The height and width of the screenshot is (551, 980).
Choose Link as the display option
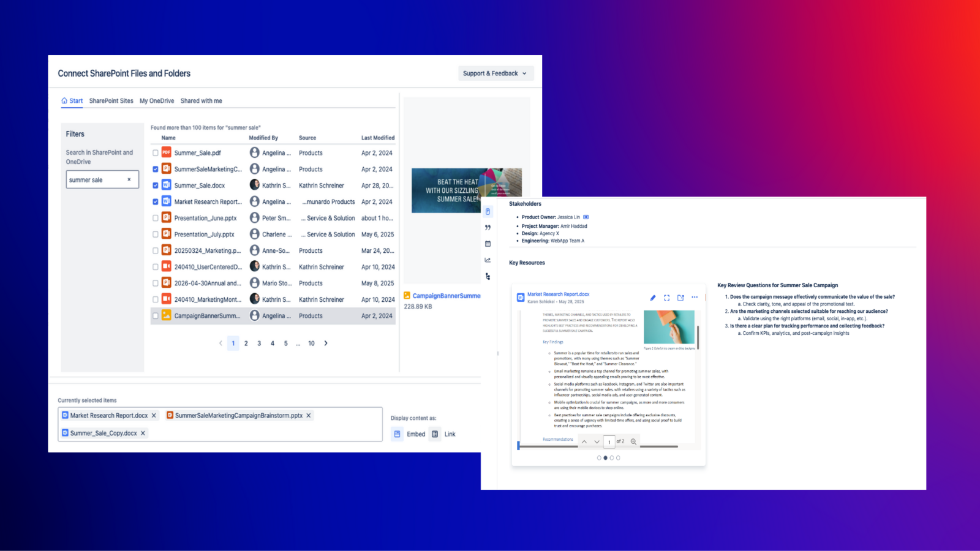443,434
